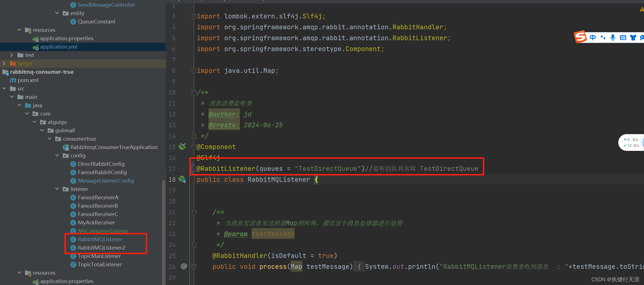Collapse the bottom resources folder
Screen dimensions: 644x285
(x=19, y=273)
